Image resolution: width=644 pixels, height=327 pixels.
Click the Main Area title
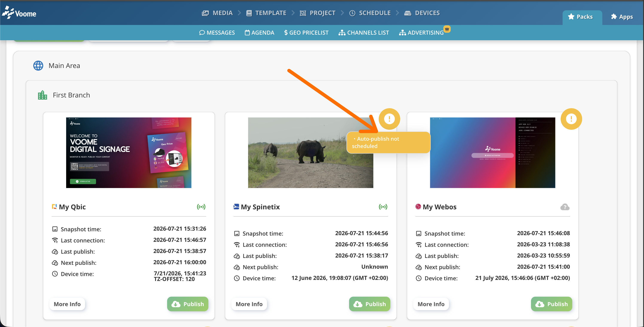tap(64, 66)
